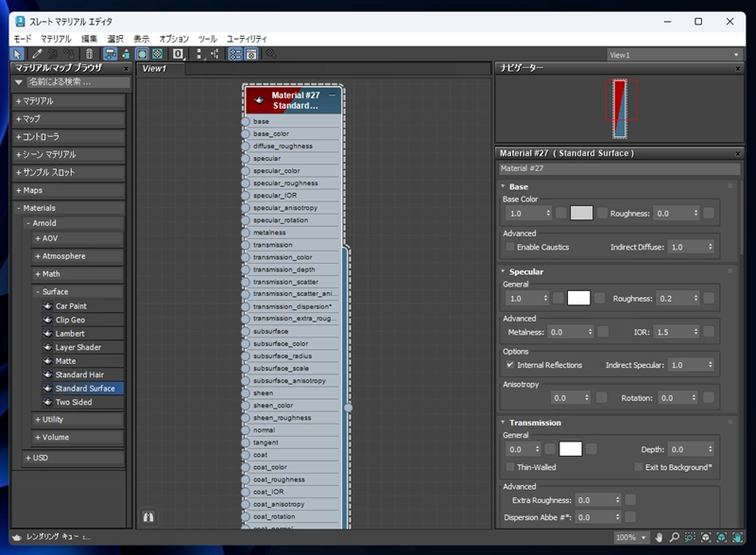Close the ナビゲーター panel
Image resolution: width=756 pixels, height=555 pixels.
[737, 68]
